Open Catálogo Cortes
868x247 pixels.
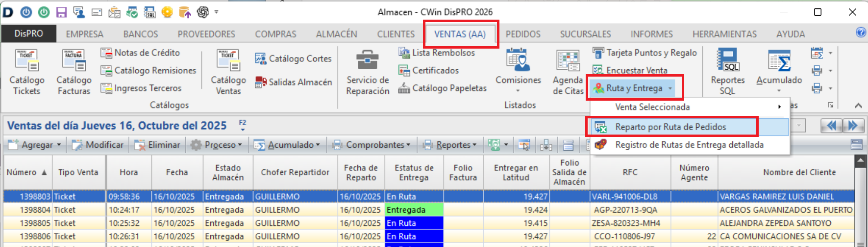pos(293,58)
